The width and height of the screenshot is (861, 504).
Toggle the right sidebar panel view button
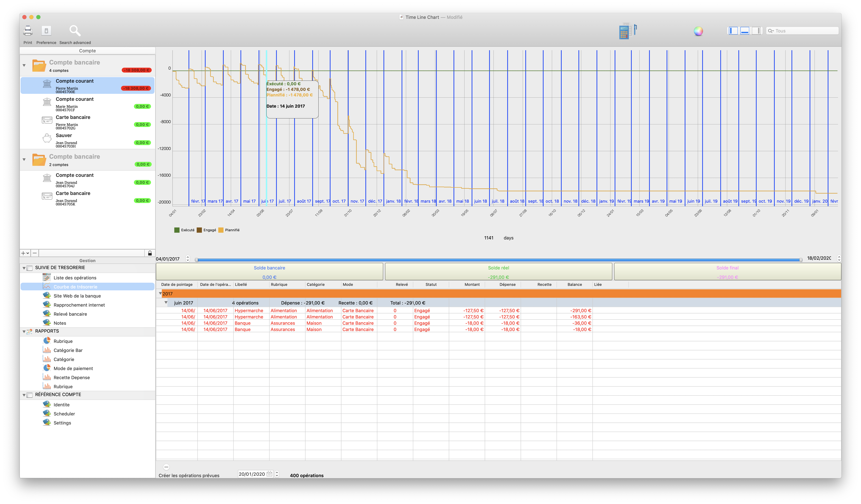coord(756,31)
